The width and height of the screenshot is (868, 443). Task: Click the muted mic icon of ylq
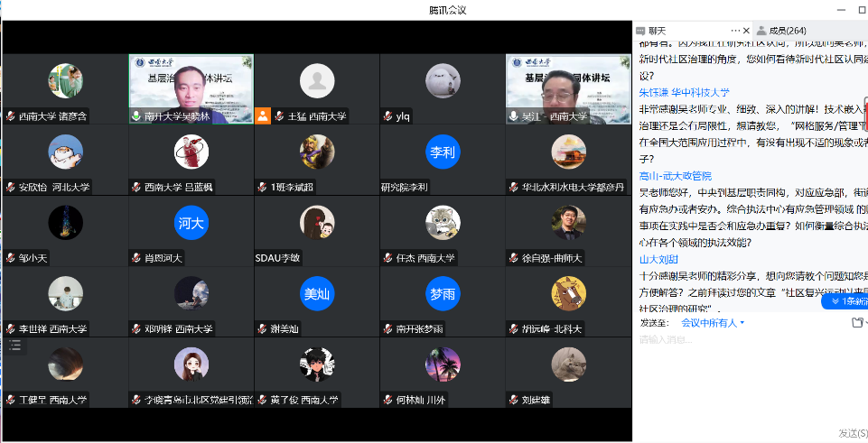tap(388, 115)
